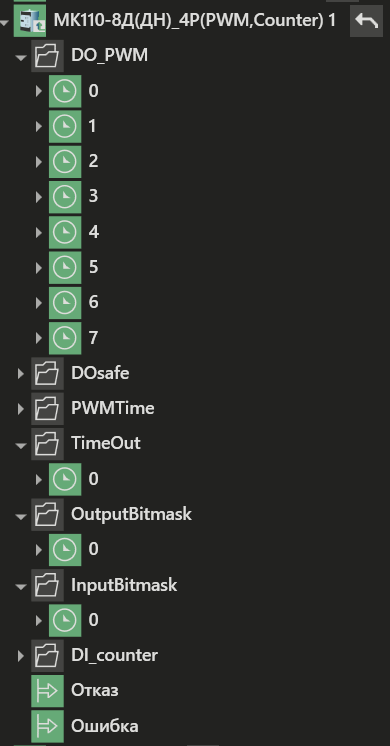Select the Ошибка tree entry
Viewport: 390px width, 746px height.
(x=105, y=726)
